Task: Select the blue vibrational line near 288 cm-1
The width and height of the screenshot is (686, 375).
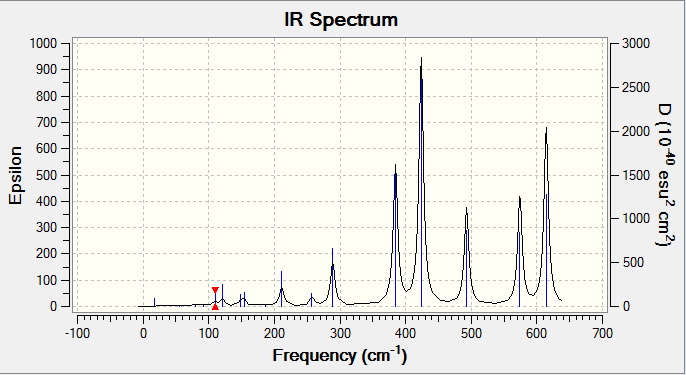Action: click(332, 277)
